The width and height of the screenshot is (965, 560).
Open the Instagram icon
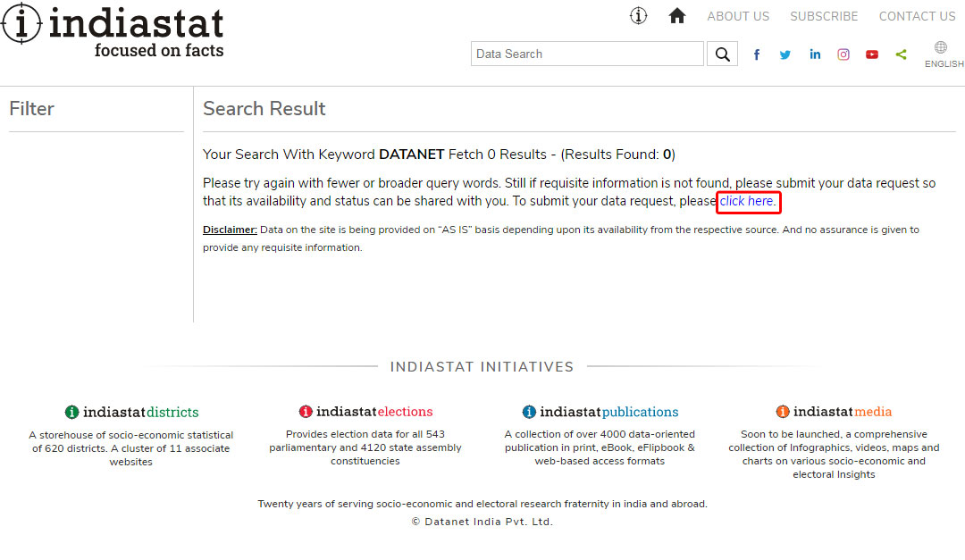click(843, 54)
